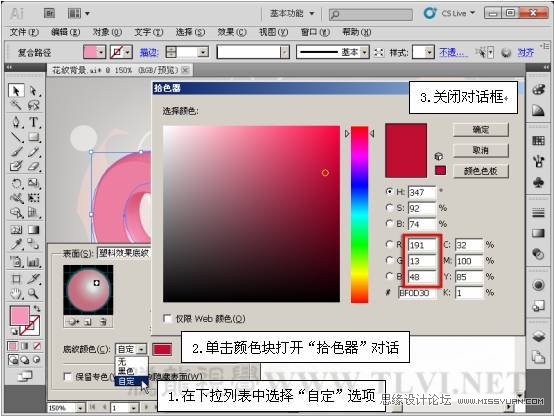
Task: Select the Hand tool
Action: pos(16,293)
